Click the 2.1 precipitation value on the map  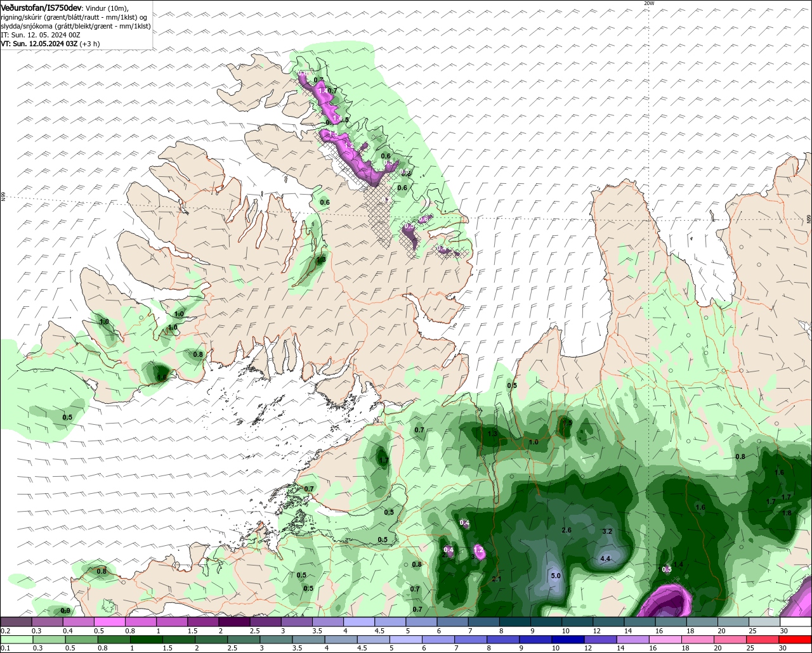(497, 579)
